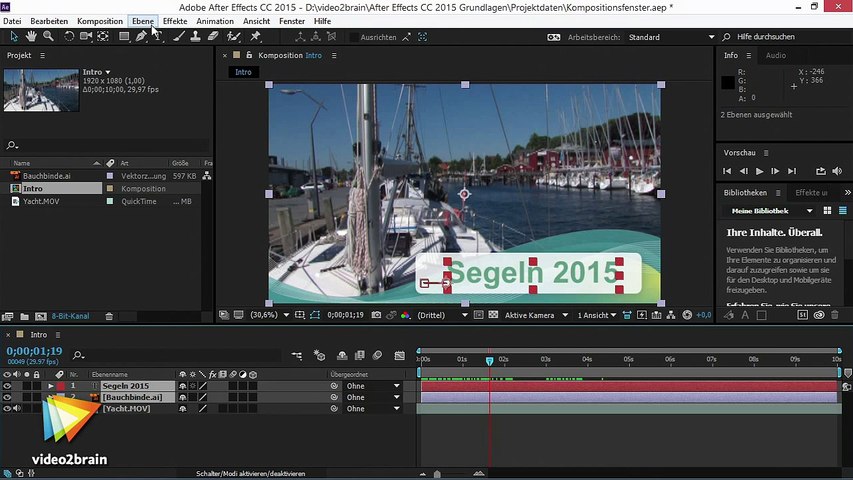Open the Aktive Kamera view dropdown
This screenshot has width=853, height=480.
(535, 315)
